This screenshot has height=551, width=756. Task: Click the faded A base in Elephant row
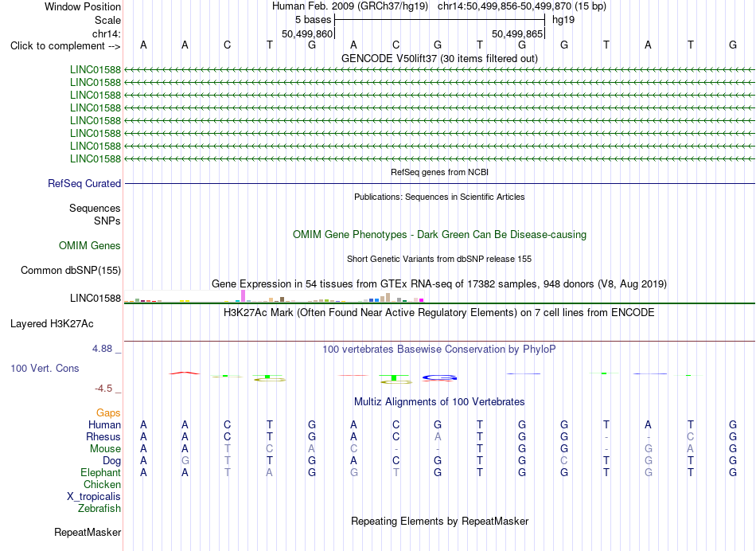click(x=269, y=472)
